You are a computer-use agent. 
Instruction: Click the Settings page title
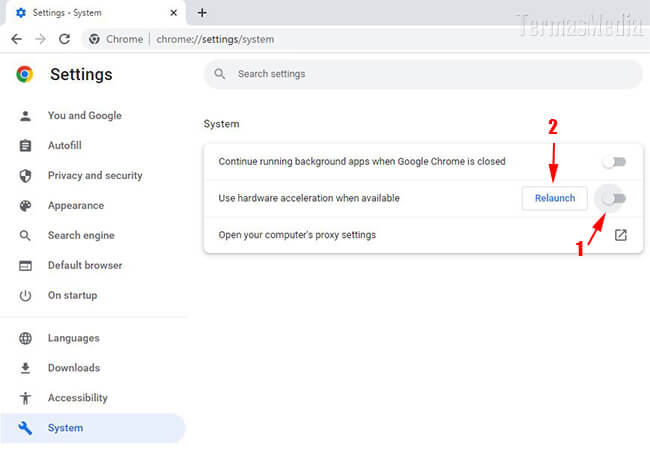[x=81, y=75]
